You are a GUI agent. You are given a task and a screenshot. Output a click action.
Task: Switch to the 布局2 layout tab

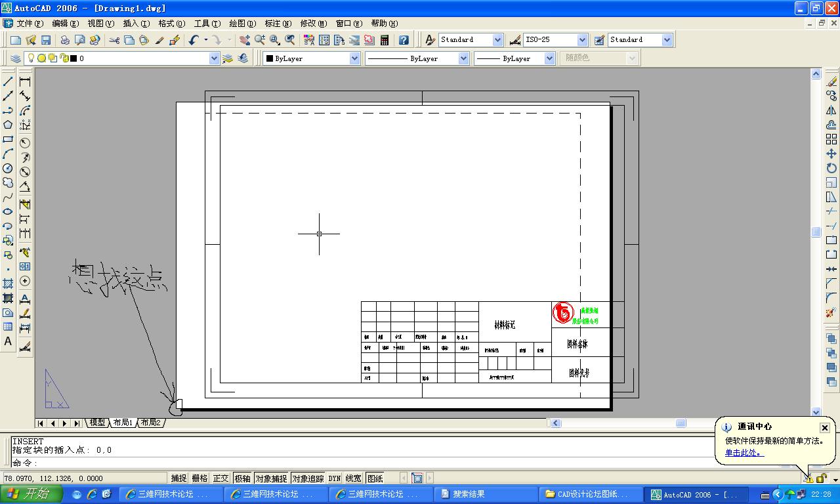[150, 423]
